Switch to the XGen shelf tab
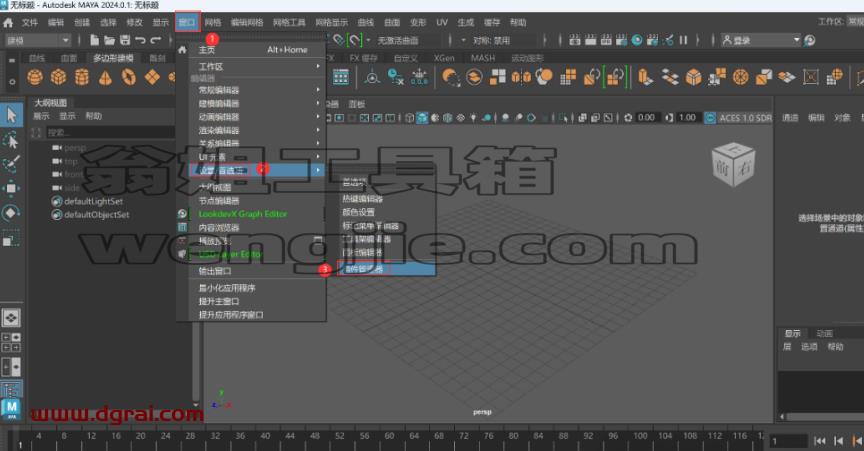The image size is (864, 451). (444, 58)
